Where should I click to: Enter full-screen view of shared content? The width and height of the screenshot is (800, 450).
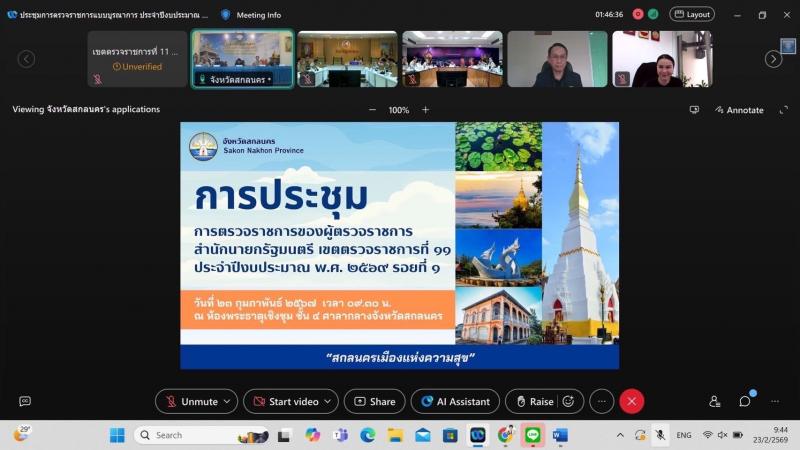[x=784, y=110]
